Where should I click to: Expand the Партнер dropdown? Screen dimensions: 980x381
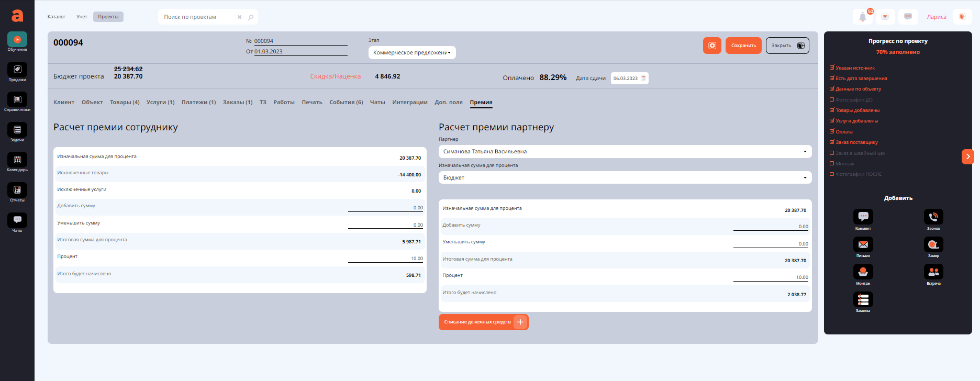[x=625, y=152]
